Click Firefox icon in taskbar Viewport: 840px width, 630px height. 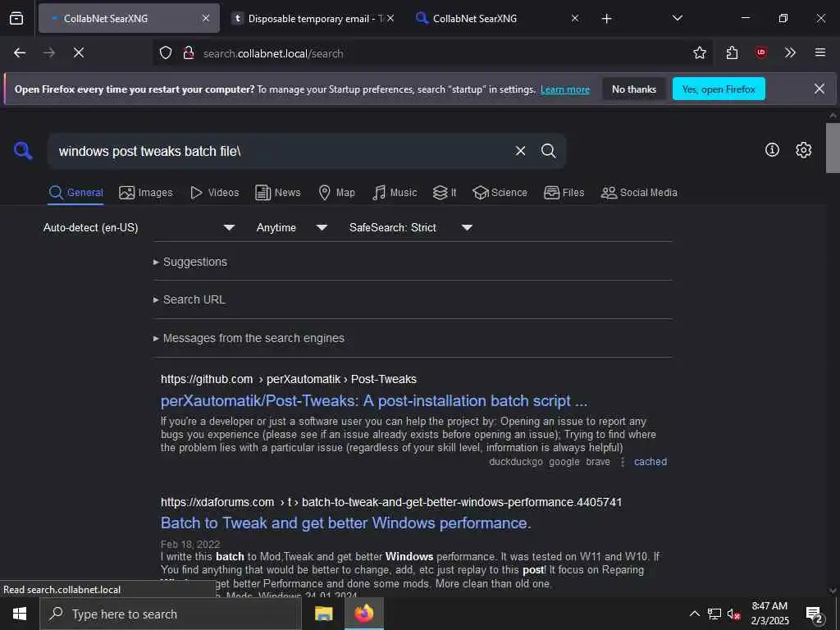pyautogui.click(x=363, y=614)
